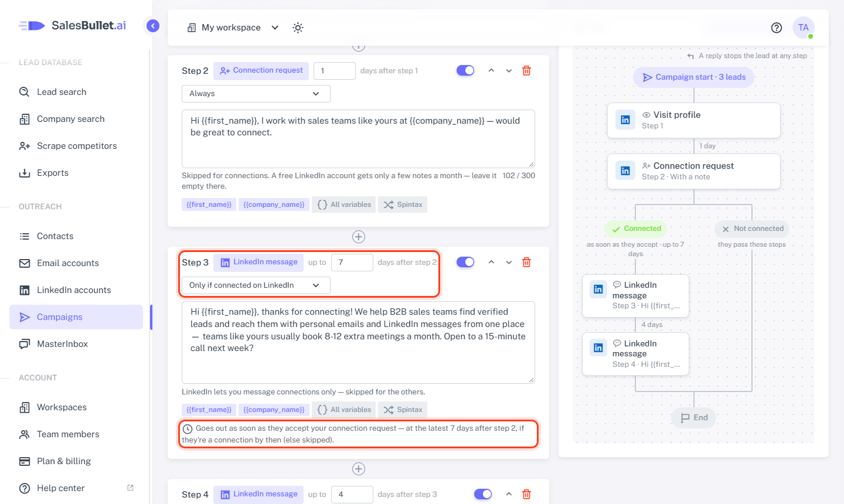Open Plan & billing page

click(x=76, y=461)
